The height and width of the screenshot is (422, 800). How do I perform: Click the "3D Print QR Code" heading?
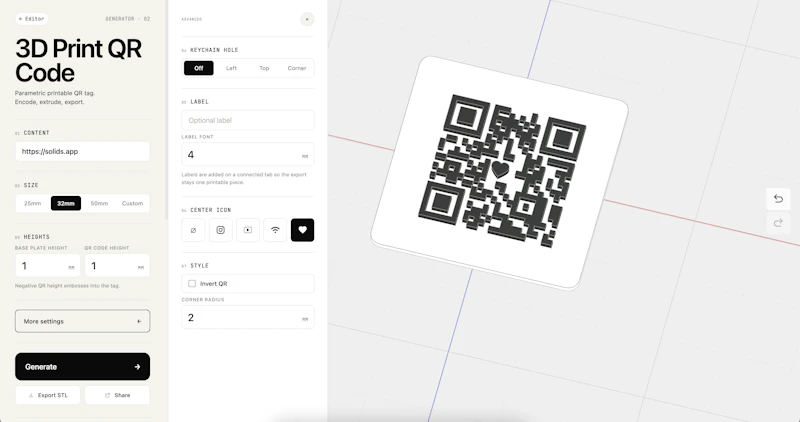(79, 61)
